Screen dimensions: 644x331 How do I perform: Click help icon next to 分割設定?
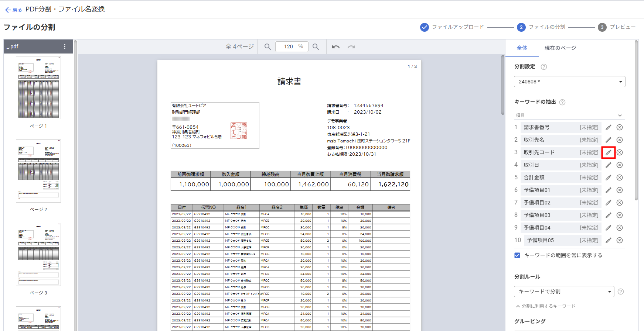click(x=544, y=67)
